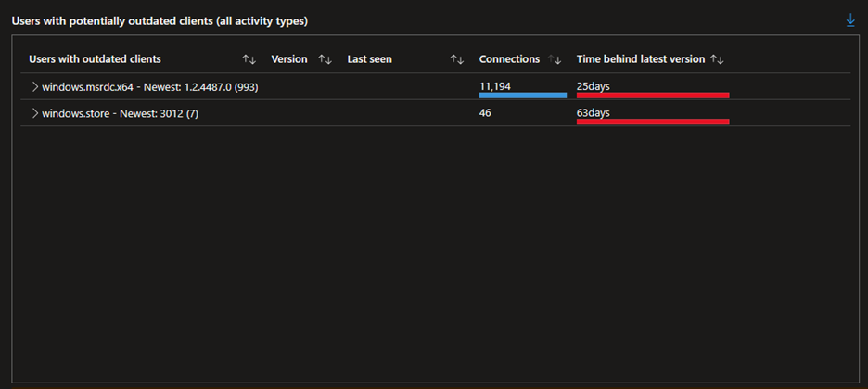Sort table by Version column
Viewport: 868px width, 389px height.
click(325, 59)
